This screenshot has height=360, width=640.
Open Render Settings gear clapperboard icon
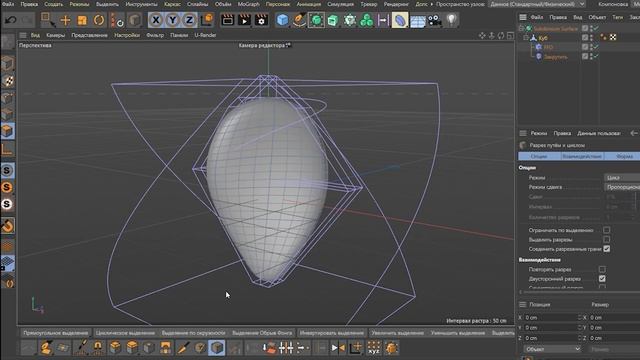261,20
